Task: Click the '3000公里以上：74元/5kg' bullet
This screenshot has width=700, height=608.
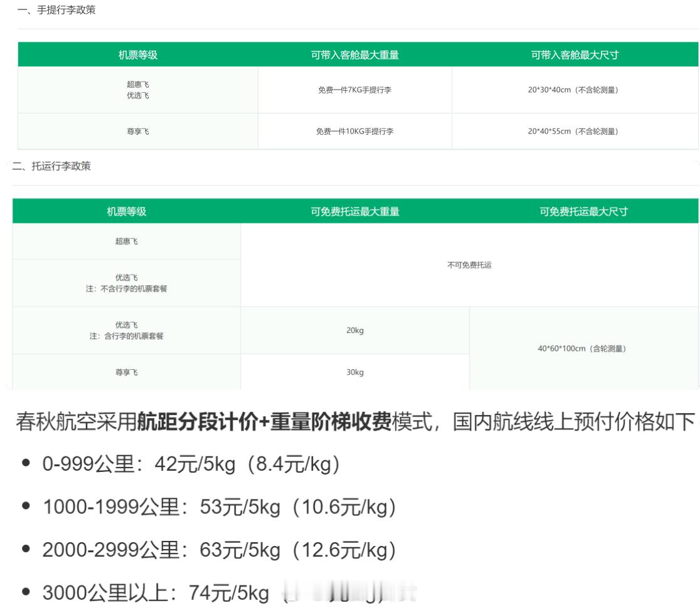Action: pos(156,594)
